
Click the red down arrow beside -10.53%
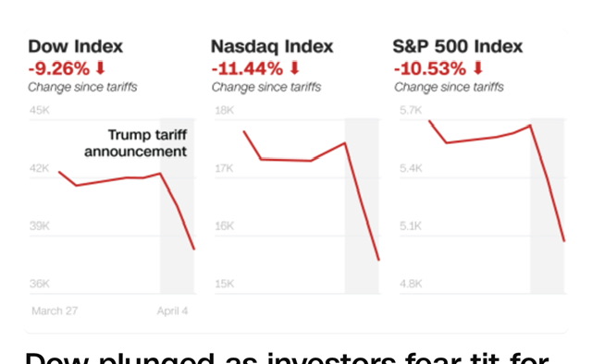click(x=478, y=68)
